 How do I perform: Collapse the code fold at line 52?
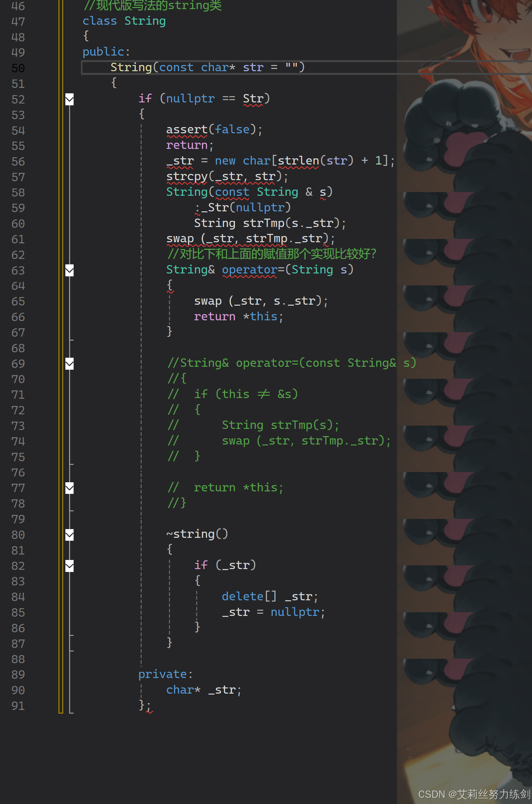(x=69, y=99)
